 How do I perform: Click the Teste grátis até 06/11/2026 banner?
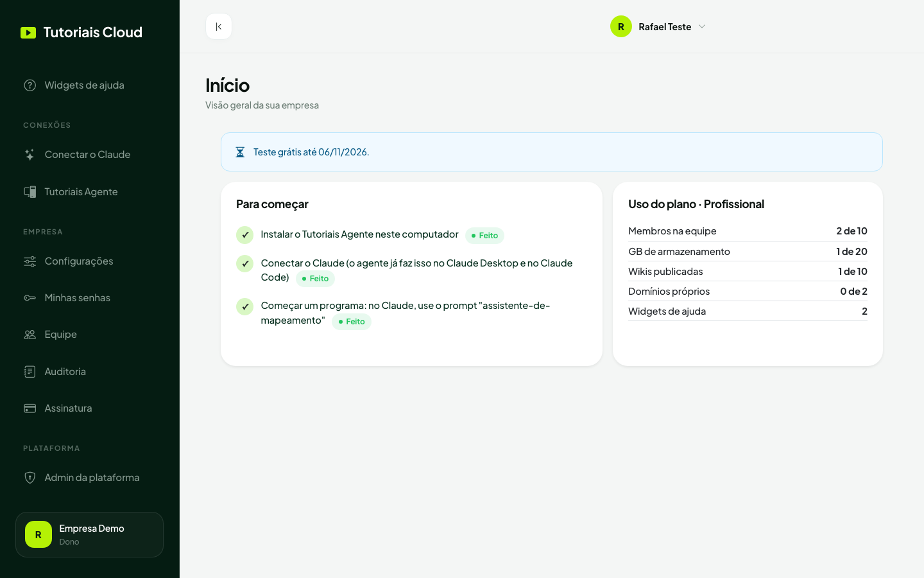pos(552,152)
